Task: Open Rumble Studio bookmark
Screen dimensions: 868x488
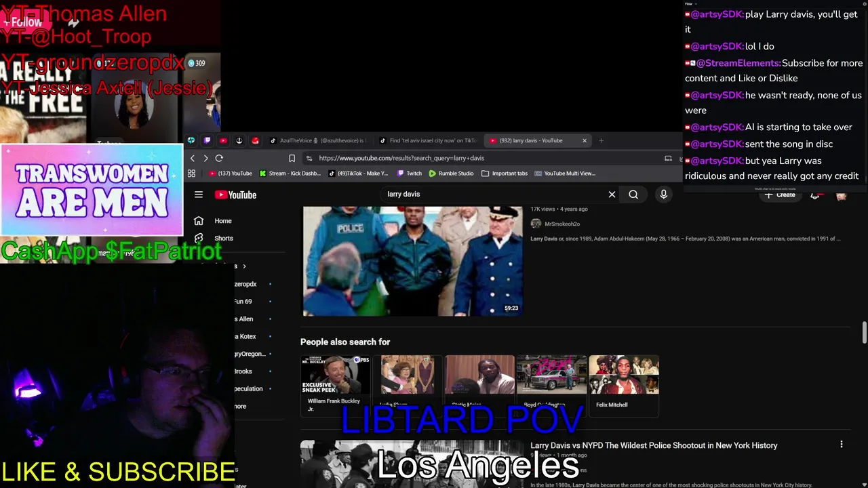Action: [x=451, y=174]
